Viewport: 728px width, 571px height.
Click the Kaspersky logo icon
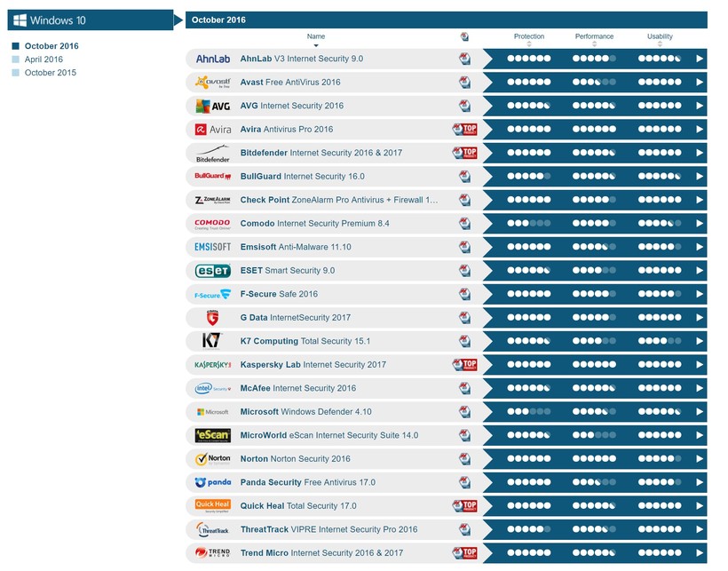[213, 365]
